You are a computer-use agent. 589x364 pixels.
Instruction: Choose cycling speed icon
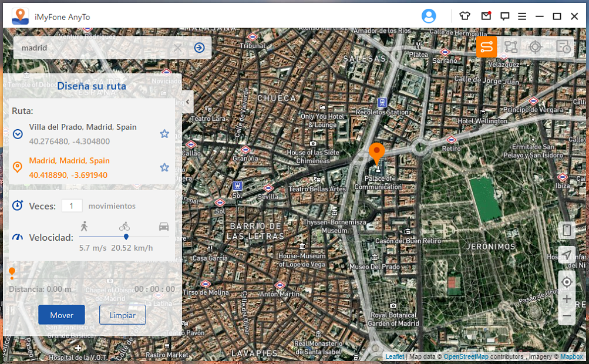coord(124,226)
